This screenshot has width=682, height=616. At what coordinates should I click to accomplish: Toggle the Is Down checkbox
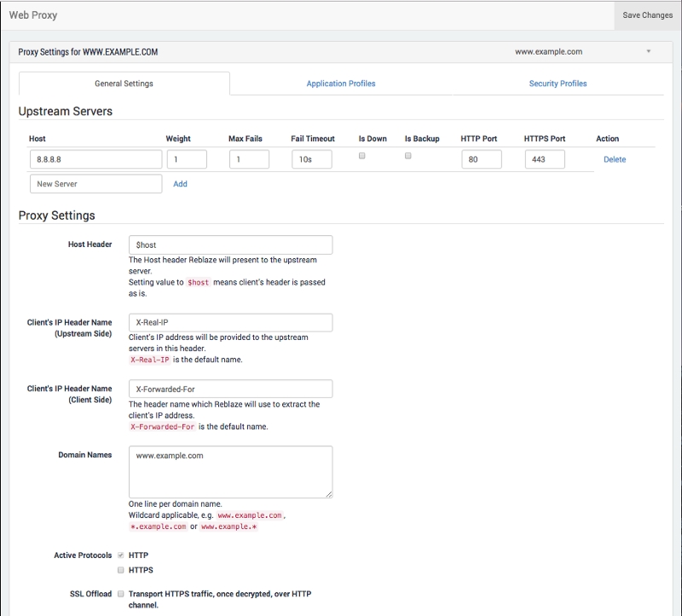(362, 156)
